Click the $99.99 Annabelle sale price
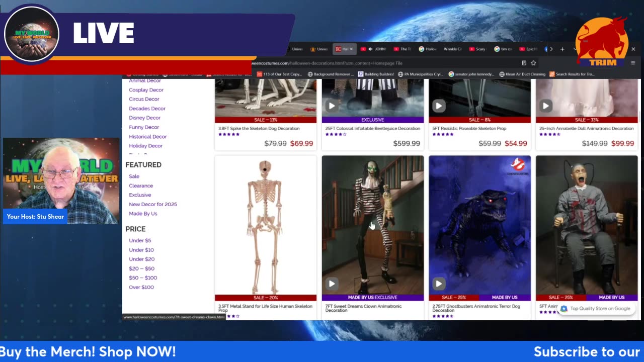This screenshot has height=362, width=644. coord(622,143)
